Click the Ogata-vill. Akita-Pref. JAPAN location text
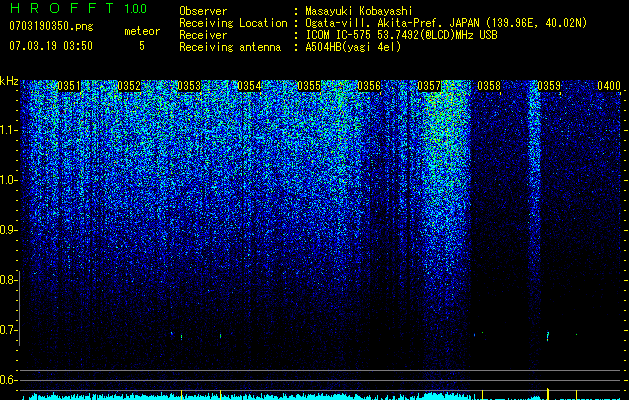Screen dimensions: 629x400 446,23
